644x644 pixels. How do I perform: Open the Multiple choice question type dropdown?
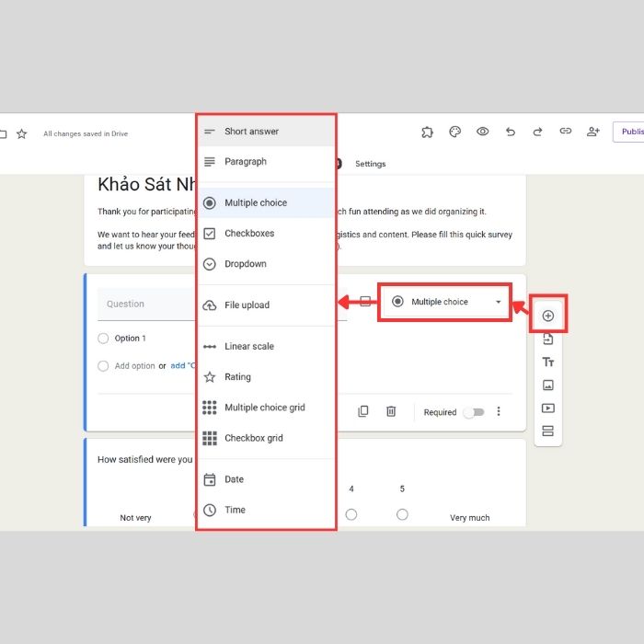444,302
